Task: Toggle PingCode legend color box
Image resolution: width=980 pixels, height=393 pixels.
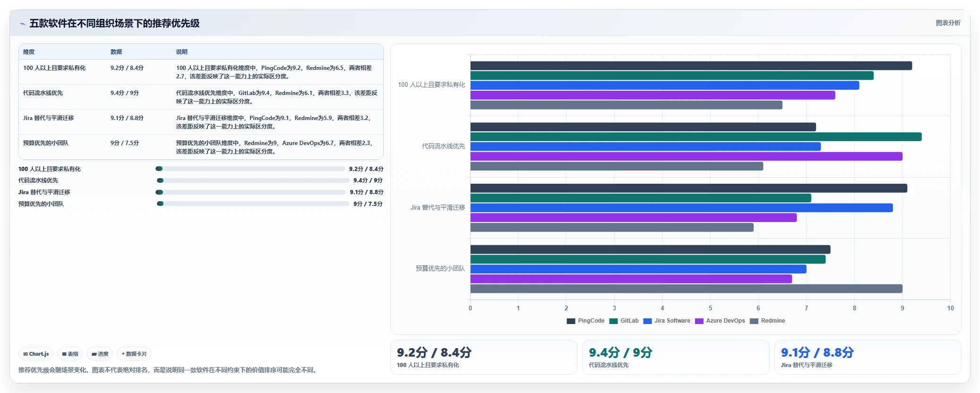Action: coord(571,321)
